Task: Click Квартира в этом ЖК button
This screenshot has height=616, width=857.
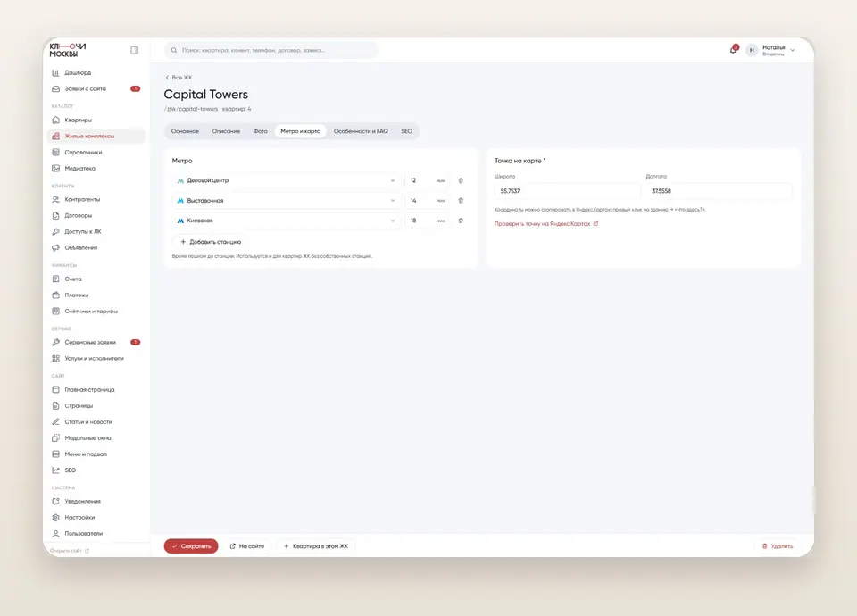Action: click(316, 546)
